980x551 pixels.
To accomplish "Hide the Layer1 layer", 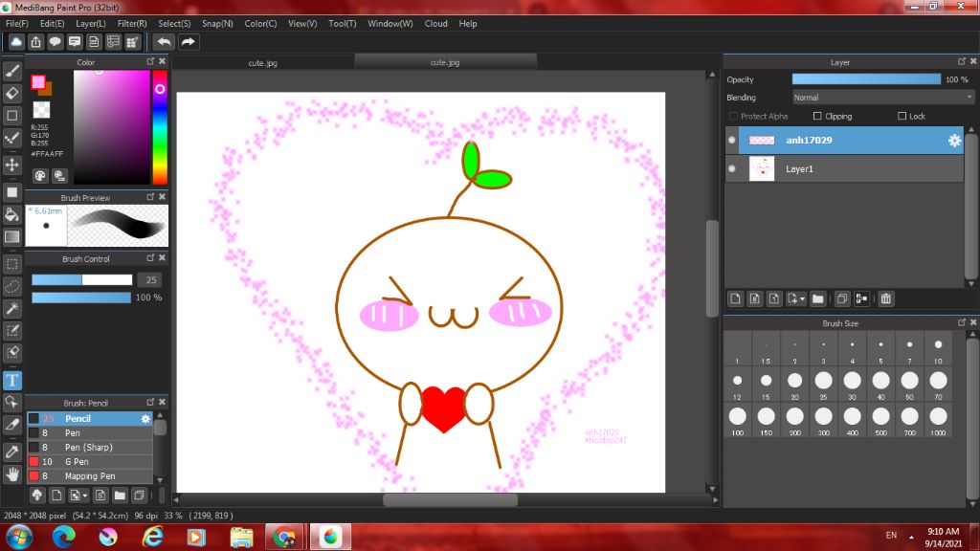I will [x=732, y=168].
